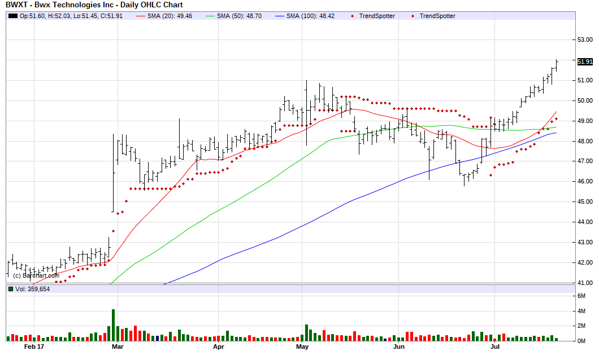Click the green volume legend box
The image size is (599, 364).
pyautogui.click(x=11, y=289)
